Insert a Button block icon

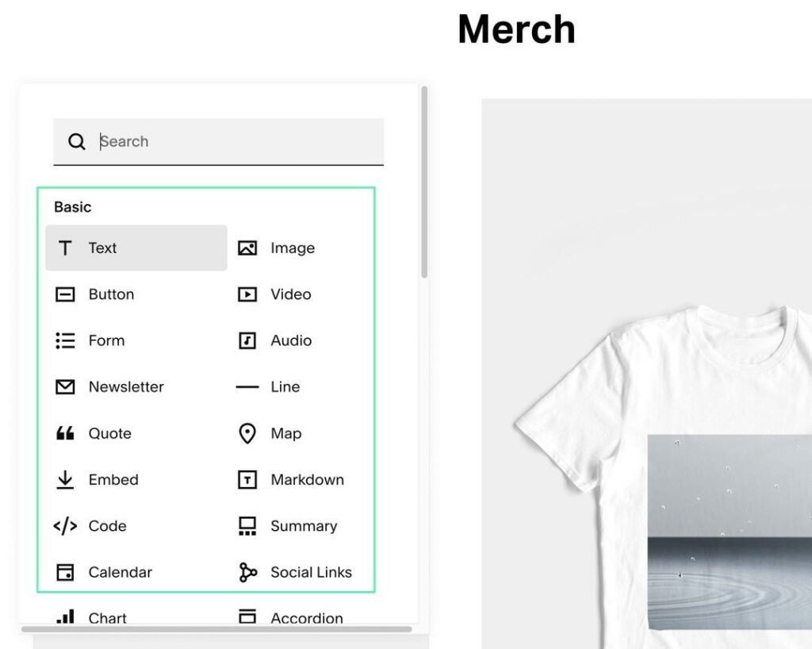tap(65, 294)
